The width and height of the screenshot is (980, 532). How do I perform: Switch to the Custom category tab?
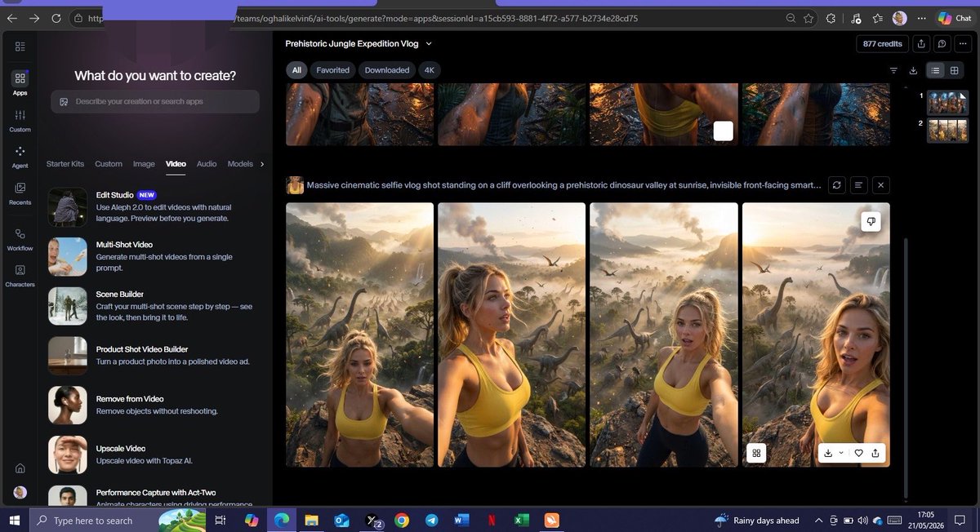click(x=109, y=164)
